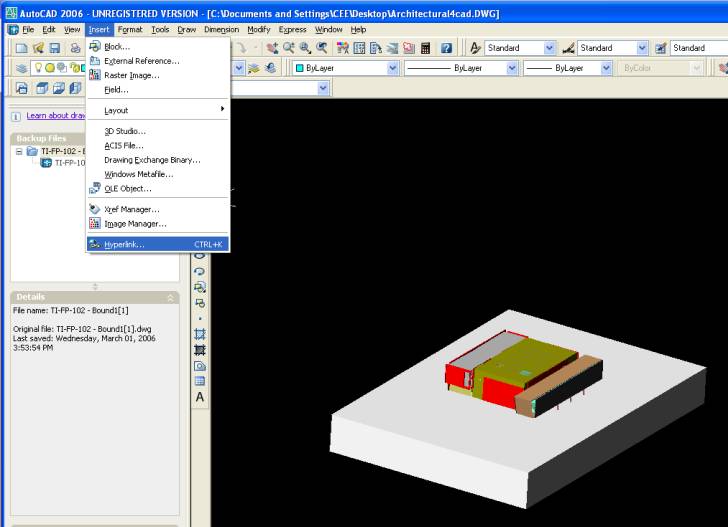Screen dimensions: 728x527
Task: Choose Hyperlink from the Insert menu
Action: [x=124, y=244]
